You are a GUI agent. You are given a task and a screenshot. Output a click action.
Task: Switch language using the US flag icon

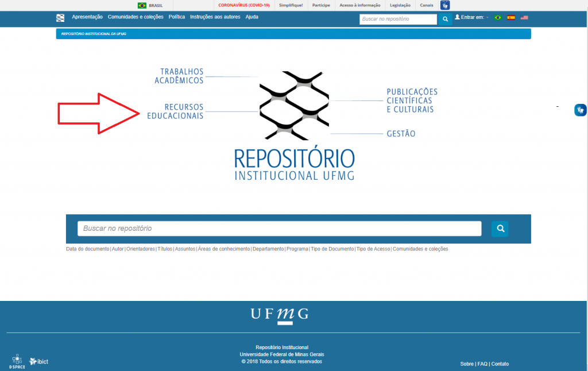click(x=524, y=18)
